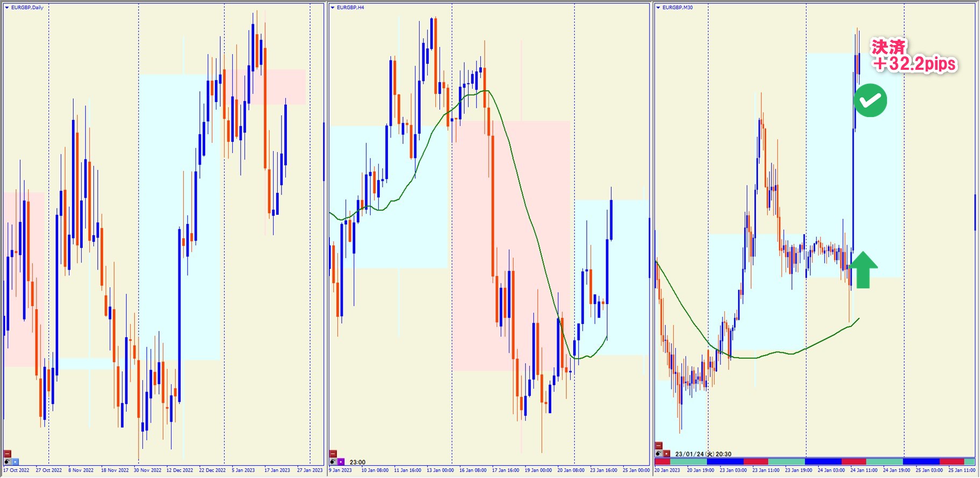
Task: Click red minus button in Daily chart
Action: tap(8, 454)
